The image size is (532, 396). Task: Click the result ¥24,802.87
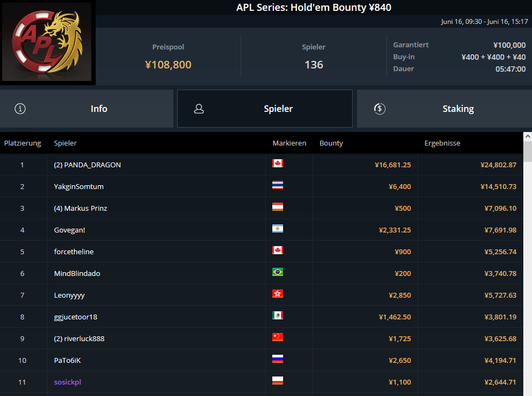(498, 165)
